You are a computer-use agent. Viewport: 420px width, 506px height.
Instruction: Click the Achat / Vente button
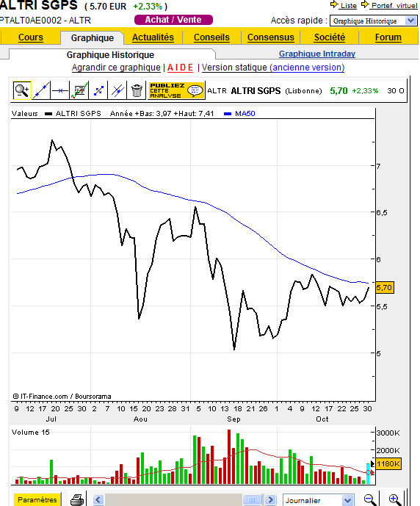pos(173,20)
